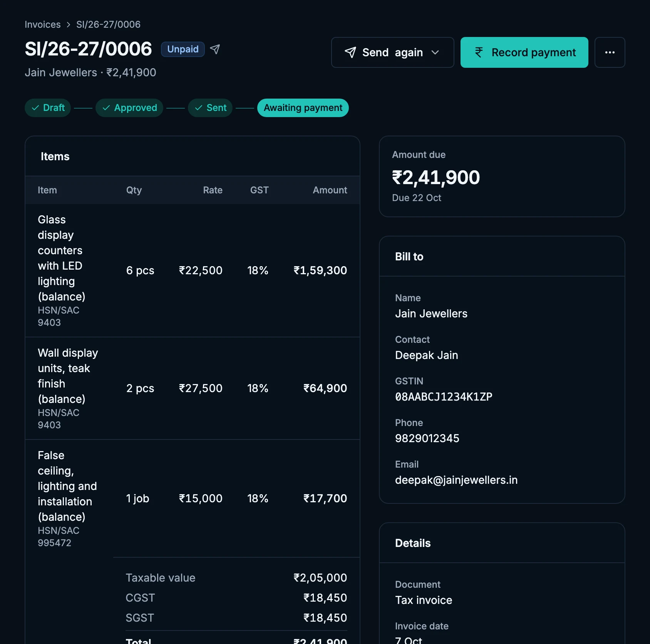
Task: Click the contact name Deepak Jain
Action: coord(427,355)
